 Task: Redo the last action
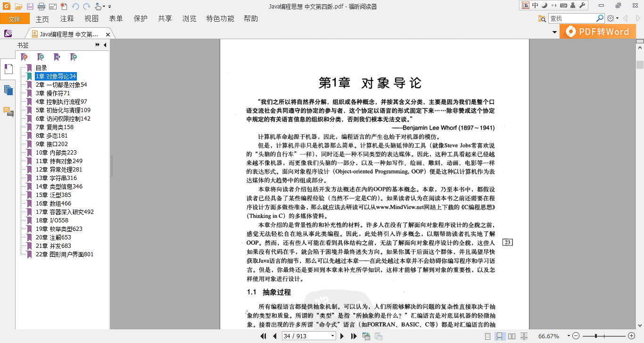86,7
